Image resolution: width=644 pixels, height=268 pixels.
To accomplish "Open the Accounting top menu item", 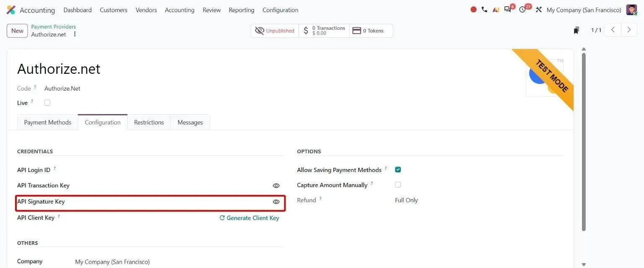I will coord(179,10).
